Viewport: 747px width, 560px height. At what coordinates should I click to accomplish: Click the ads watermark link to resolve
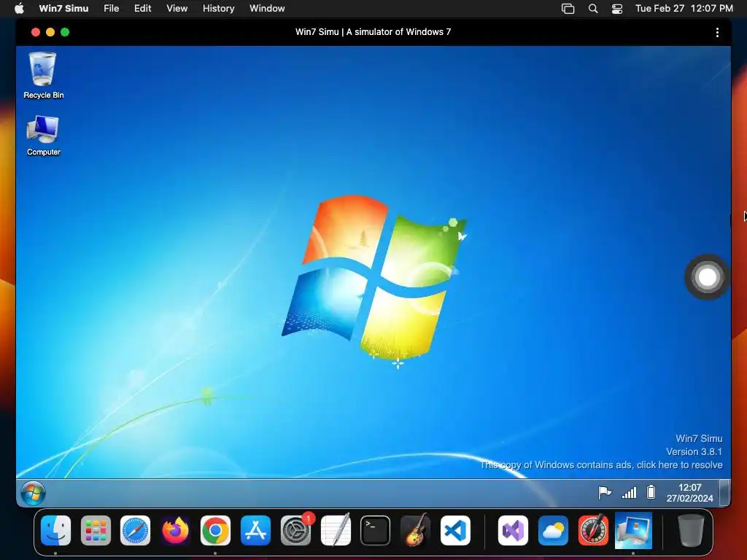(x=601, y=464)
